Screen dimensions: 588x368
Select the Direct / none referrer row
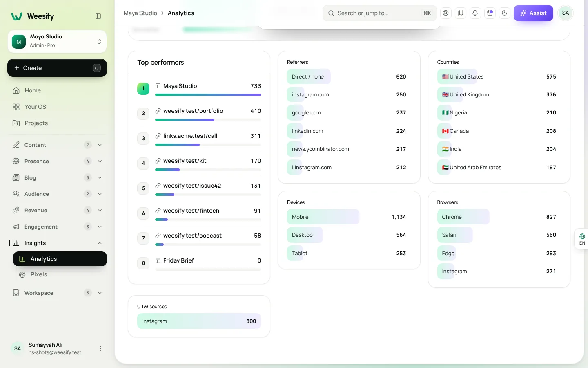349,76
